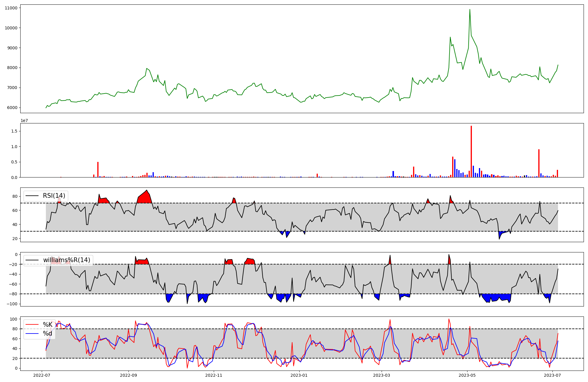Click the 11000 price axis tick label

11,8
